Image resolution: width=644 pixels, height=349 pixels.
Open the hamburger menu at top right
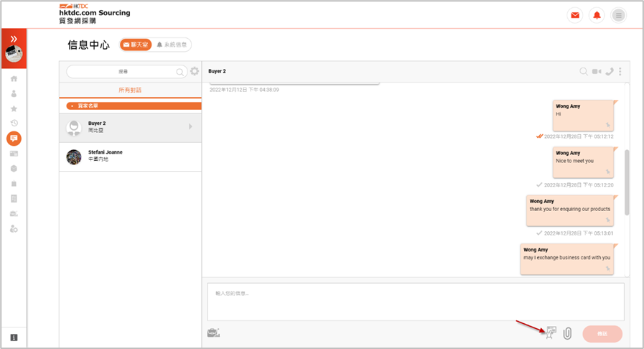[618, 15]
